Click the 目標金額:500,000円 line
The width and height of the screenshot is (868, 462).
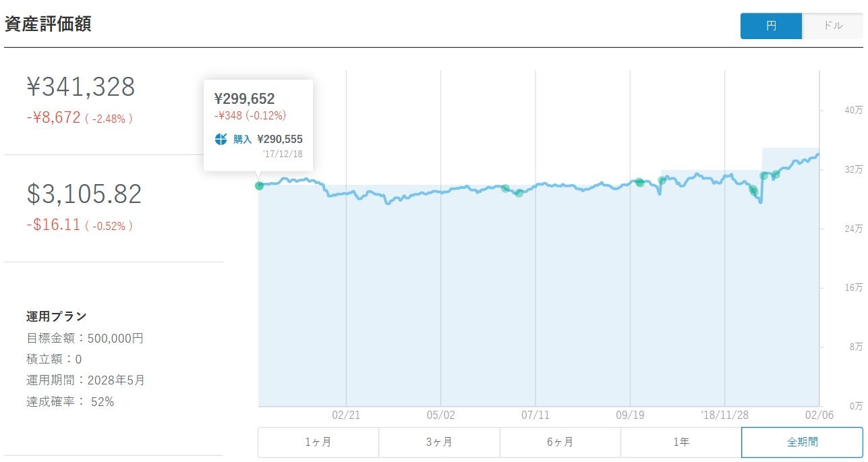pos(85,338)
